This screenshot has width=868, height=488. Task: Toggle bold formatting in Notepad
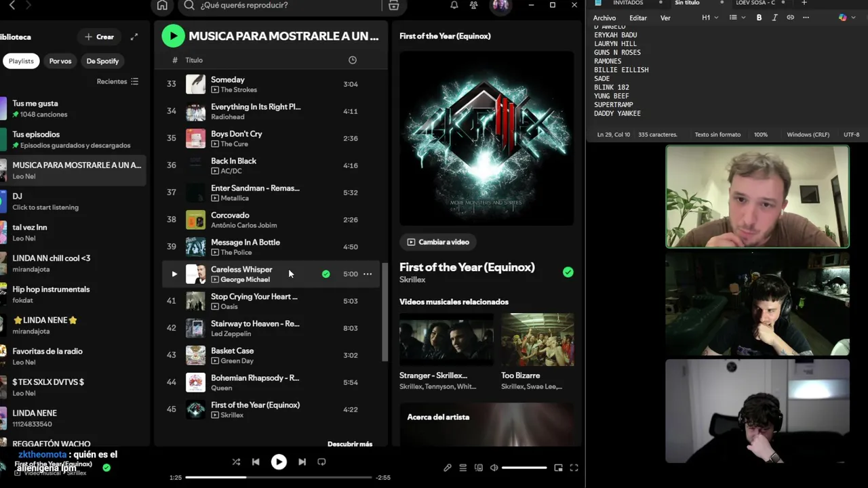759,18
